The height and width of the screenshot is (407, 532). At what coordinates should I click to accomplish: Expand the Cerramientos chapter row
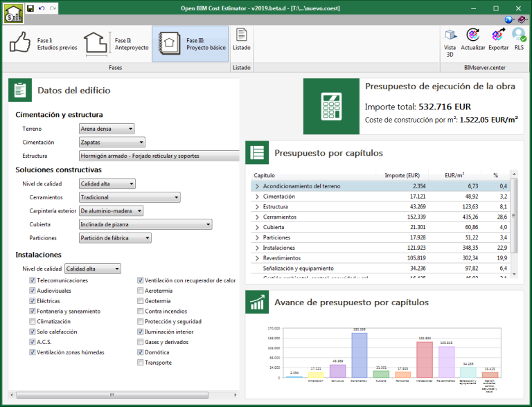coord(257,217)
